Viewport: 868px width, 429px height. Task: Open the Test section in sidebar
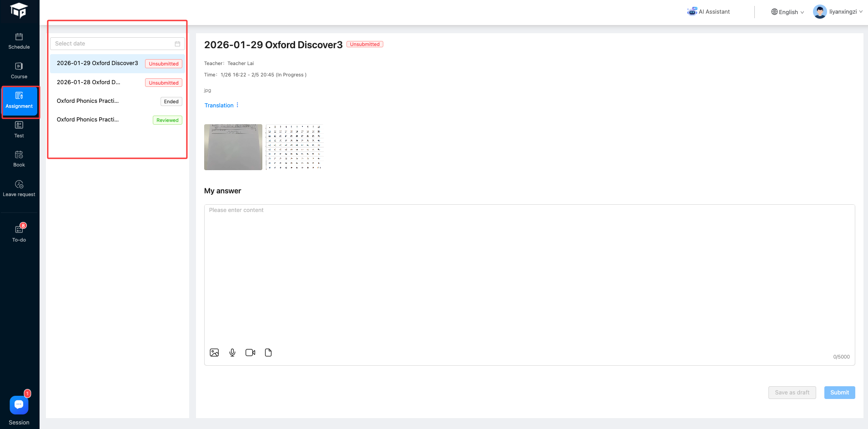coord(19,129)
